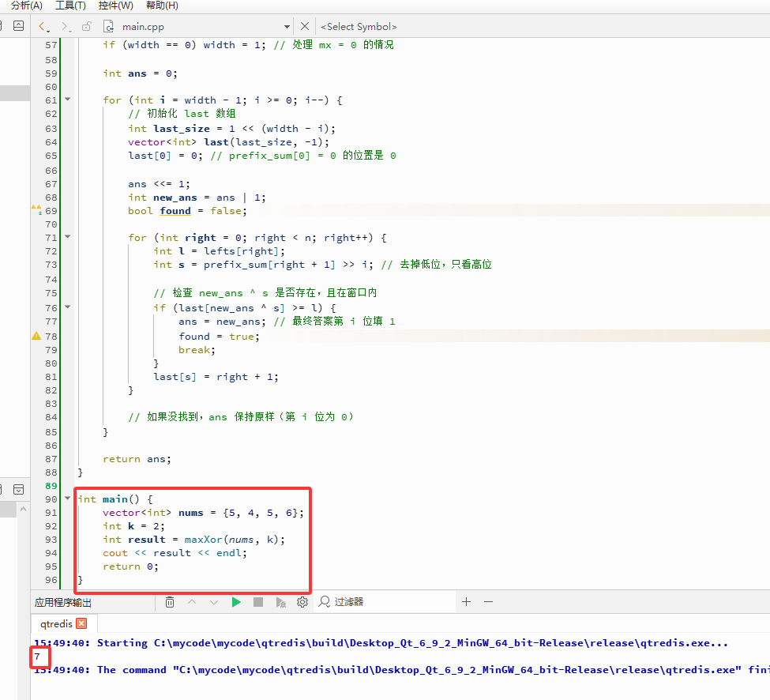Open output pane settings gear
Image resolution: width=770 pixels, height=700 pixels.
(x=302, y=602)
